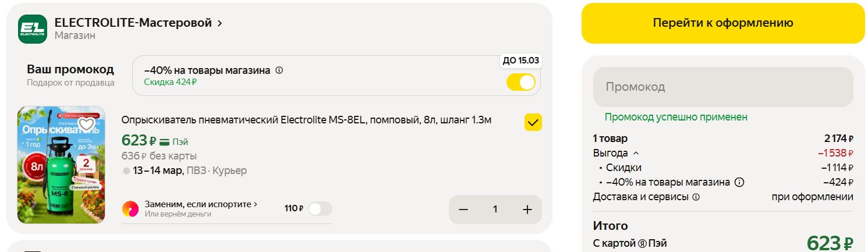This screenshot has width=868, height=252.
Task: Add sprayer to favorites with heart icon
Action: [x=87, y=124]
